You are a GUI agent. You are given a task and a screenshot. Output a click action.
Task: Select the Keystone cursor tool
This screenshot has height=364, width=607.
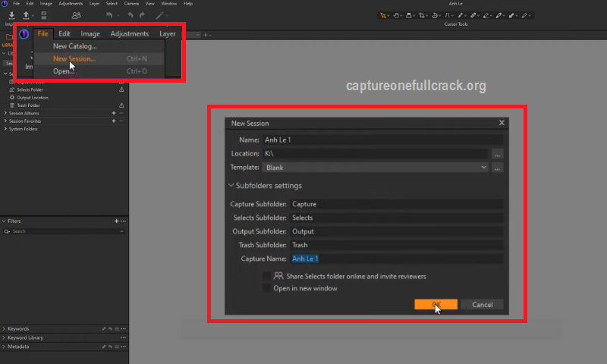pos(448,15)
